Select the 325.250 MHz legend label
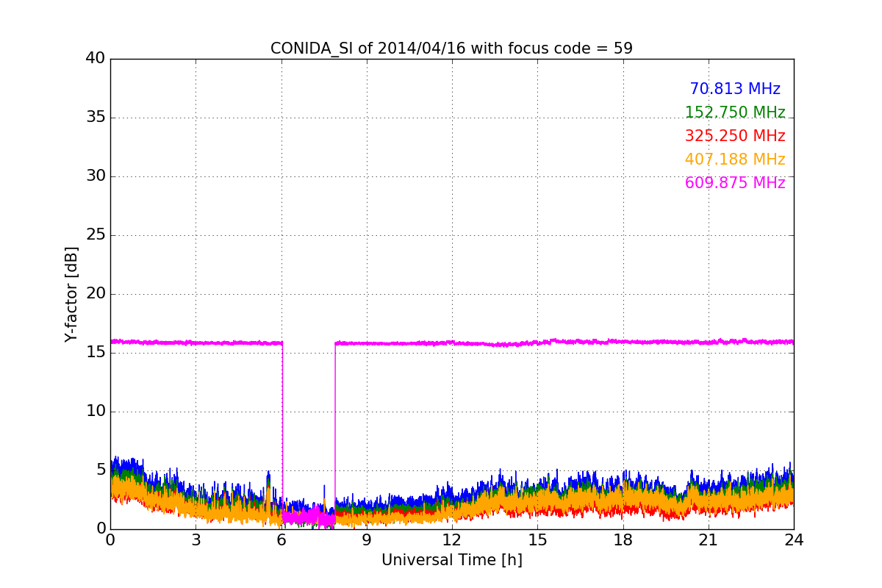This screenshot has width=882, height=588. [x=735, y=136]
